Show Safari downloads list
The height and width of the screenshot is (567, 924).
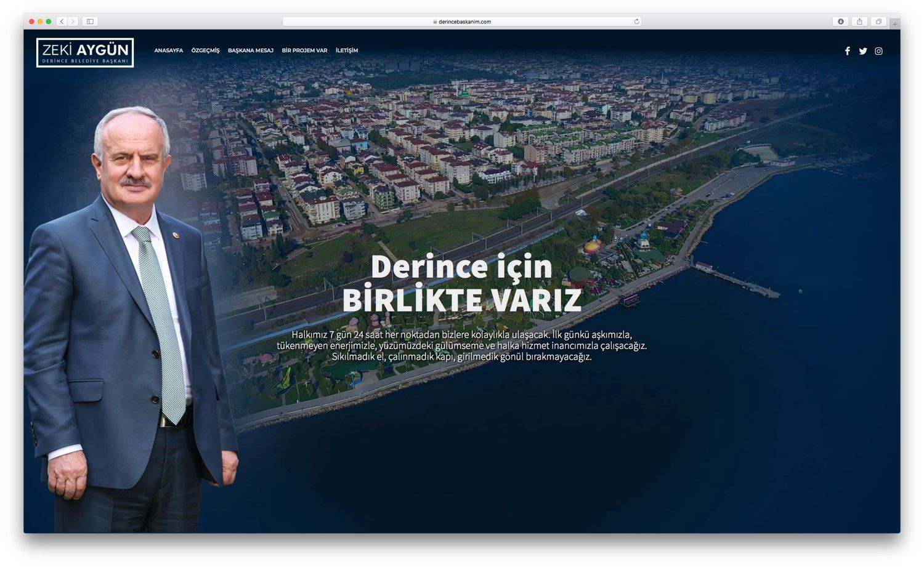tap(840, 22)
